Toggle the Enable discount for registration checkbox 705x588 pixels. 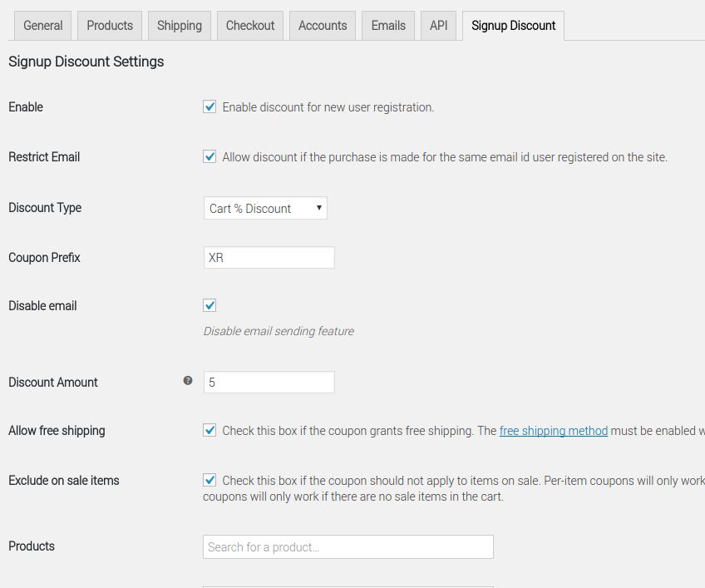click(x=210, y=106)
